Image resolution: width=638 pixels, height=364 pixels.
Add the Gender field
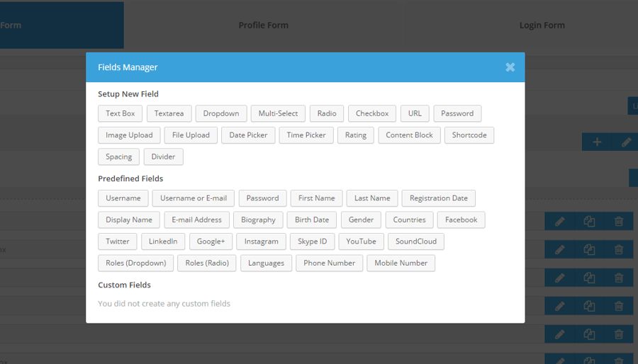pyautogui.click(x=361, y=220)
